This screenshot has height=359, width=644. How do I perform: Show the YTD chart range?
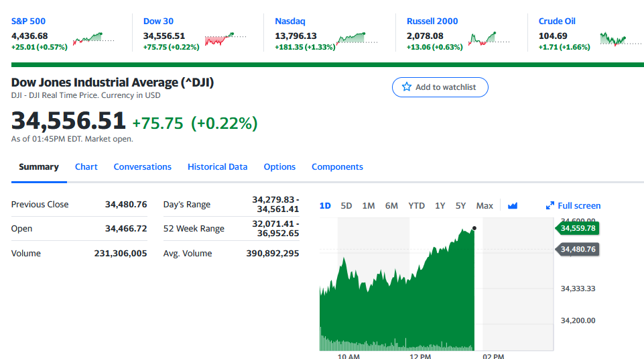click(x=416, y=205)
